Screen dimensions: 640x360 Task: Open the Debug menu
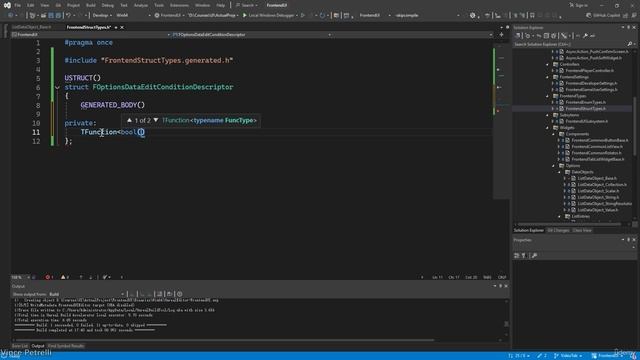pyautogui.click(x=108, y=5)
